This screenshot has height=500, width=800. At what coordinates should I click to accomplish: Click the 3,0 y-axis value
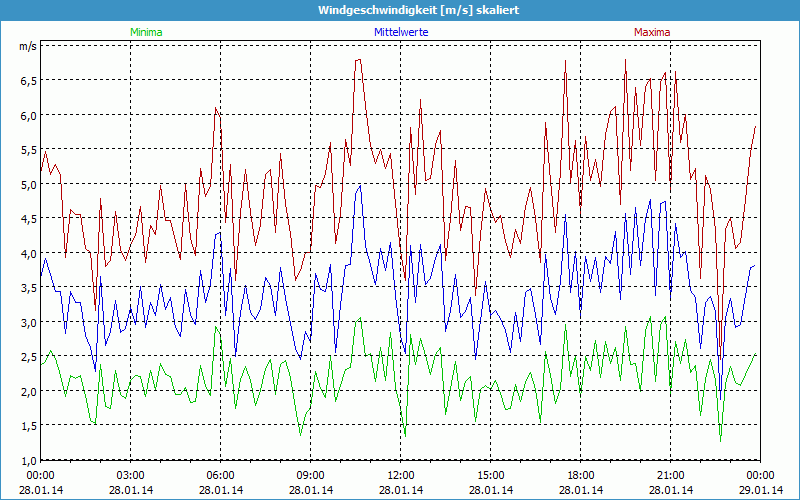pyautogui.click(x=29, y=323)
